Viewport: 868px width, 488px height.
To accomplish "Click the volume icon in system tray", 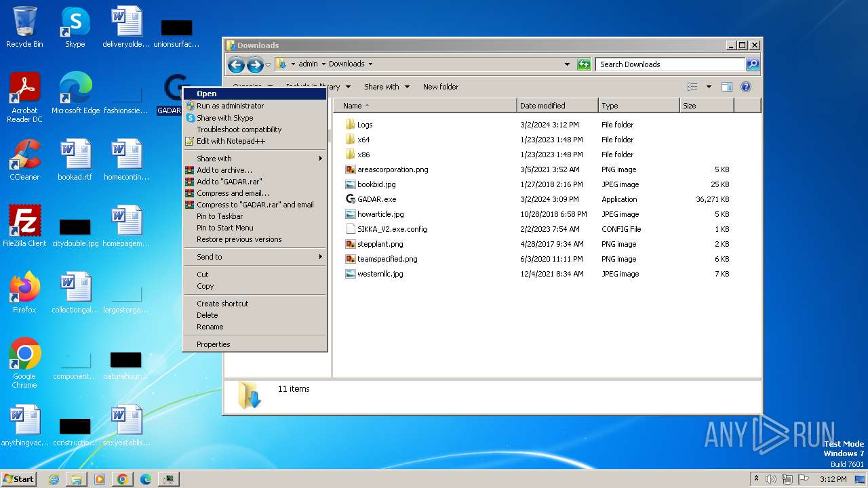I will tap(771, 479).
